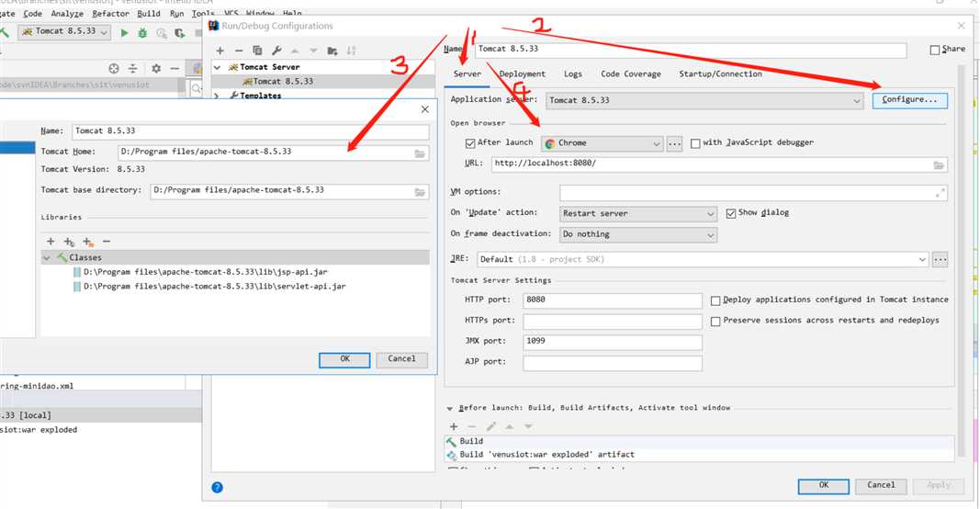Viewport: 980px width, 509px height.
Task: Expand the VM options field with its arrow icon
Action: click(x=940, y=193)
